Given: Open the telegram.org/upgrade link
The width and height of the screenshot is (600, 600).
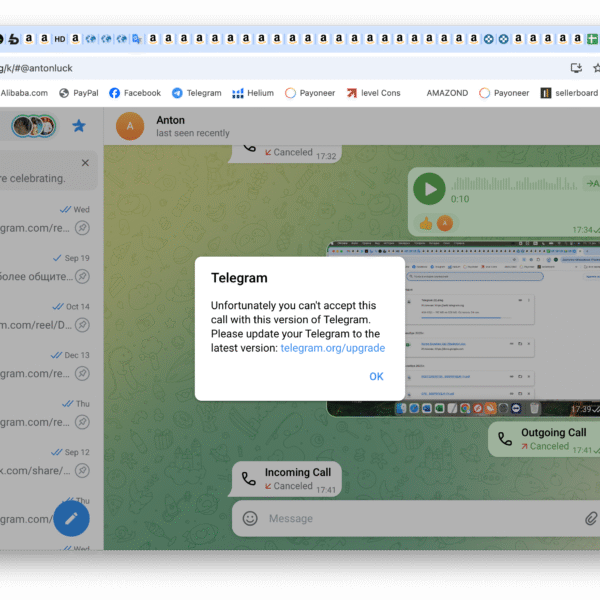Looking at the screenshot, I should (332, 348).
